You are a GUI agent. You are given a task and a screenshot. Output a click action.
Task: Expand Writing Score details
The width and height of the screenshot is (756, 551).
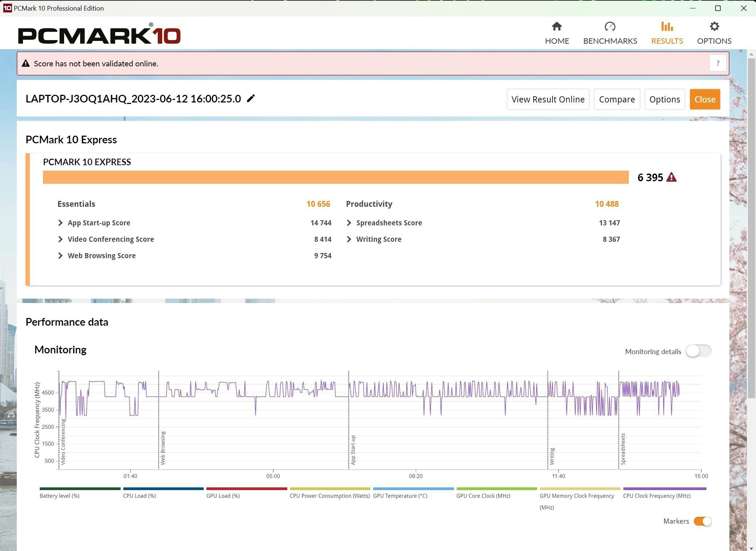click(x=349, y=239)
